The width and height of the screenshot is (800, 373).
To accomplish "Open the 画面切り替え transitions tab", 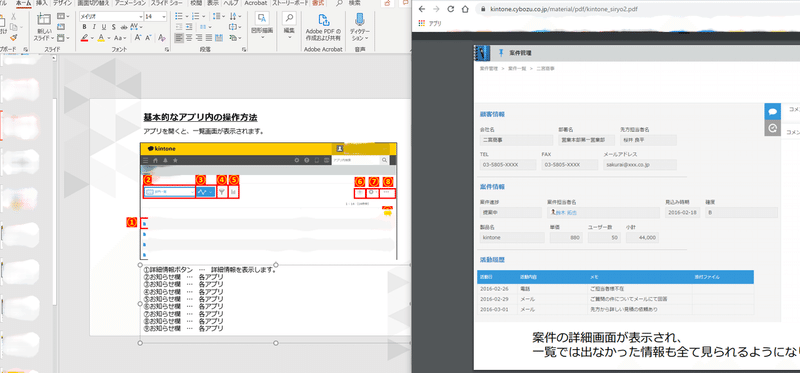I will point(93,3).
